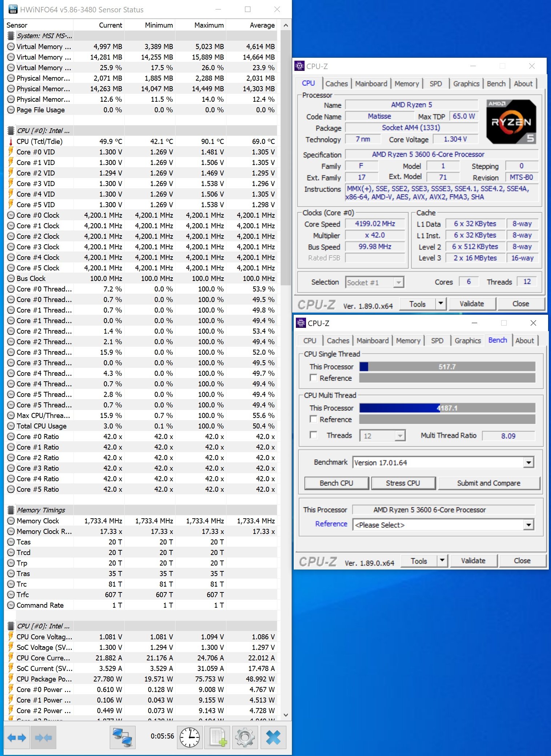
Task: Switch to Caches tab in upper CPU-Z
Action: [x=337, y=84]
